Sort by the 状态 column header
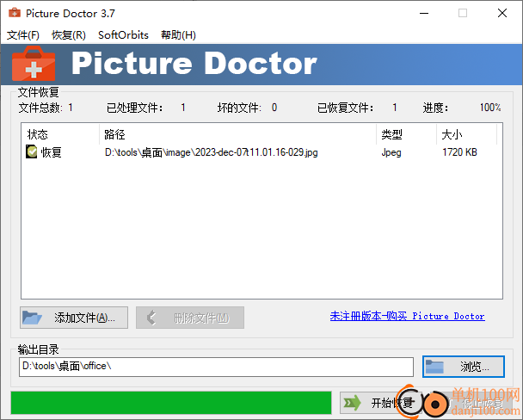The image size is (523, 420). tap(60, 134)
